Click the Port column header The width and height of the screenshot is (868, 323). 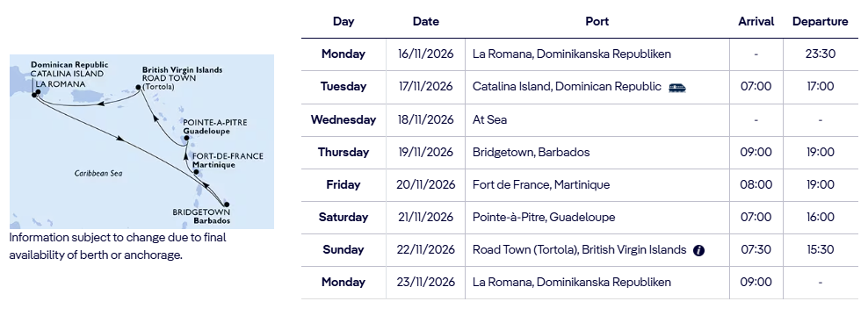[x=597, y=22]
